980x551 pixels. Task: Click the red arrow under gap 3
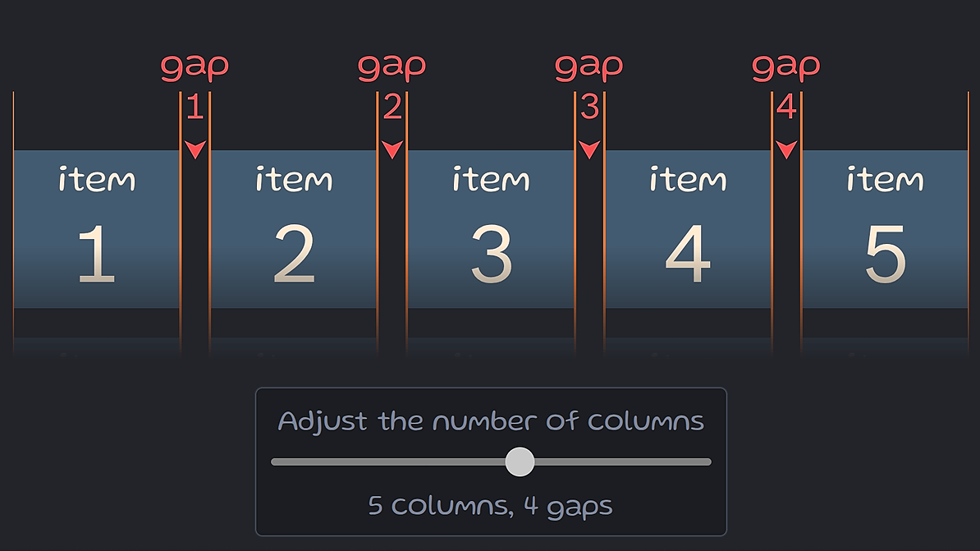(589, 149)
